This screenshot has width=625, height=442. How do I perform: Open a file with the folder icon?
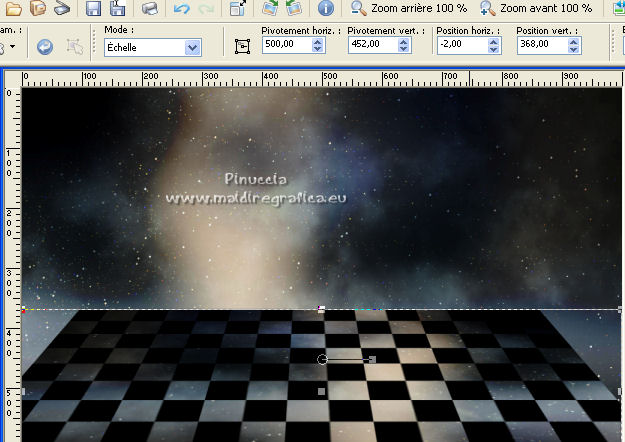coord(13,8)
